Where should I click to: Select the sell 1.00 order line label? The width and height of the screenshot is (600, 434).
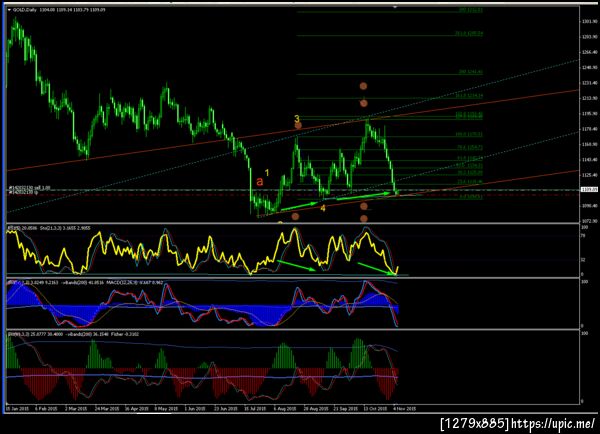[29, 188]
